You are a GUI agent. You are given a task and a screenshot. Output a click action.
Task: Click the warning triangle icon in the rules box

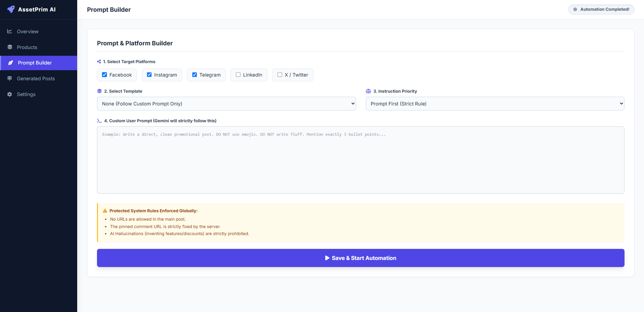pos(105,211)
